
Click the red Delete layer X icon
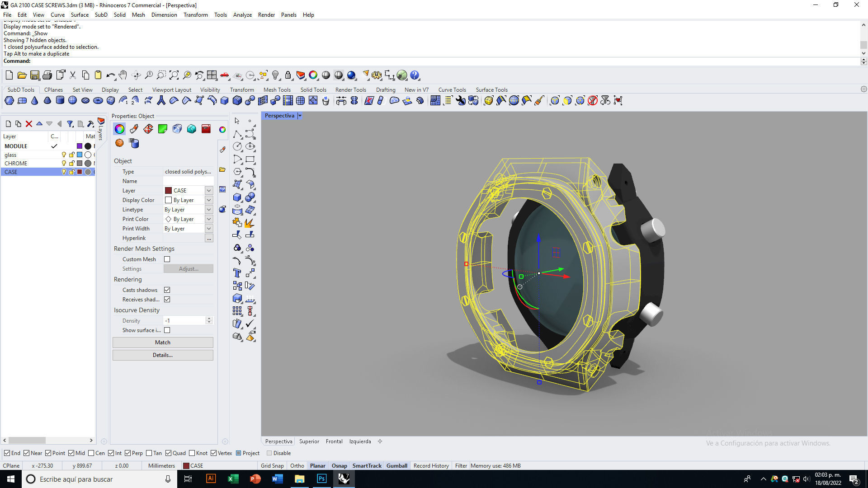tap(29, 124)
